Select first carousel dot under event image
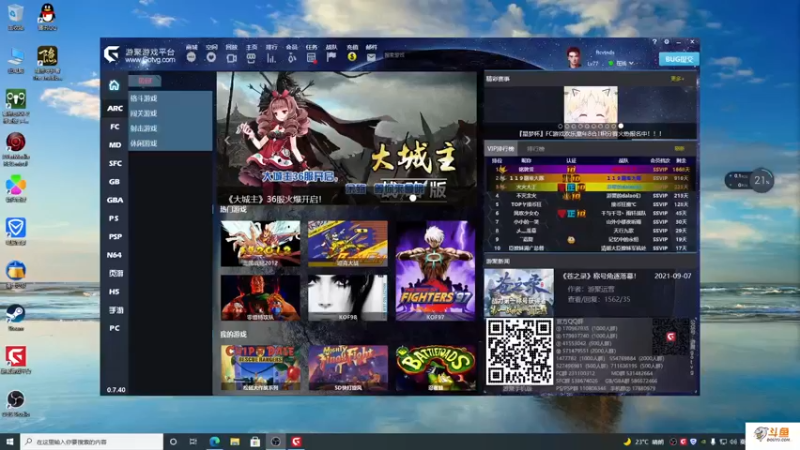This screenshot has height=450, width=800. pos(560,126)
